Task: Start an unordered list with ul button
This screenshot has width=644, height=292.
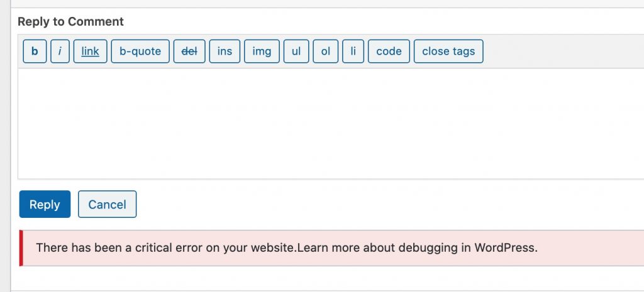Action: click(x=296, y=51)
